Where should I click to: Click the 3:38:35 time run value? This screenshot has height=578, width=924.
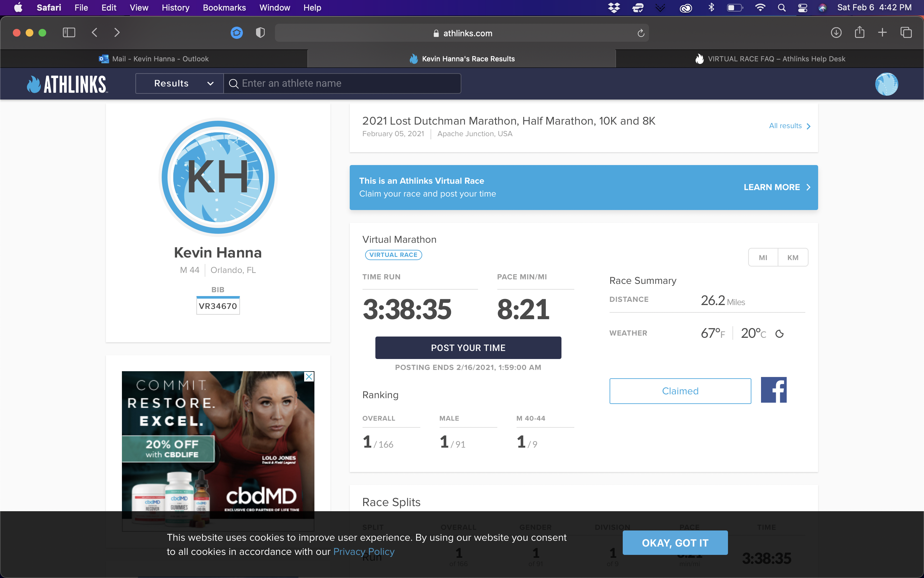click(x=407, y=309)
